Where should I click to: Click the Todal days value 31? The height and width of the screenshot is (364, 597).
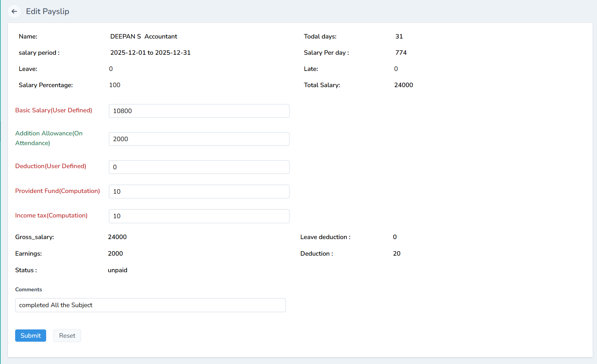(399, 36)
